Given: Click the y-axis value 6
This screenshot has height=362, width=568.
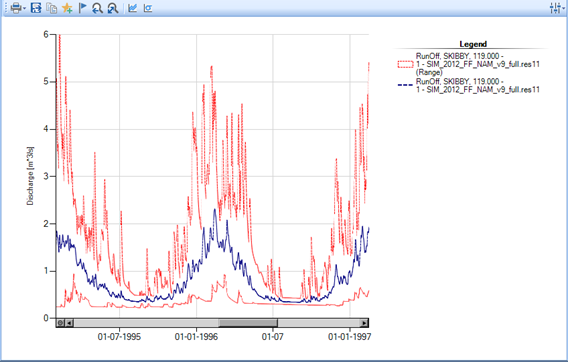Looking at the screenshot, I should 46,34.
